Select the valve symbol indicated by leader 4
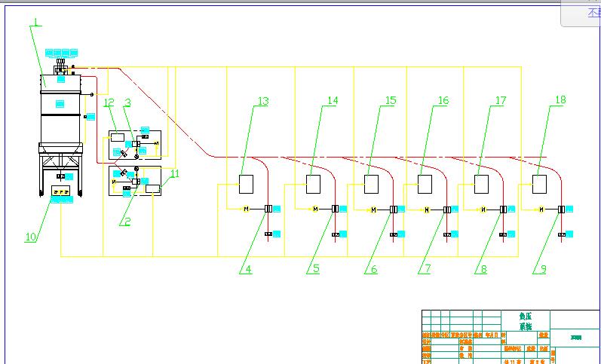This screenshot has height=364, width=601. [x=268, y=209]
